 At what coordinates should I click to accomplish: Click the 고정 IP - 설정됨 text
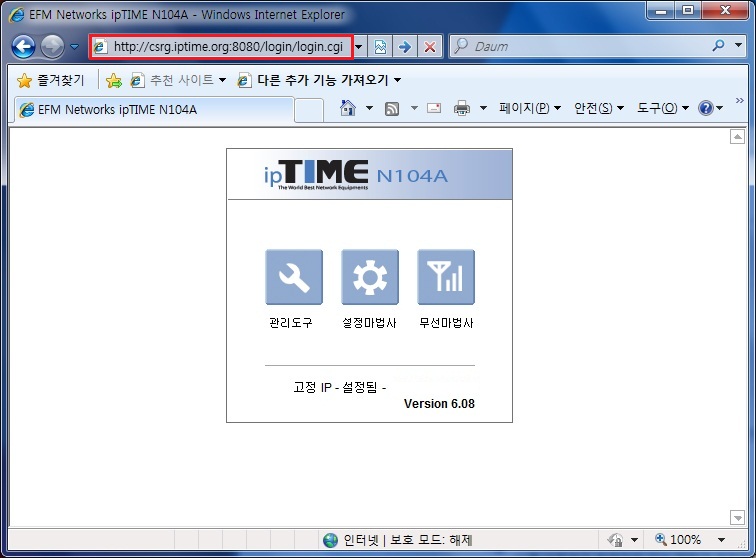340,387
